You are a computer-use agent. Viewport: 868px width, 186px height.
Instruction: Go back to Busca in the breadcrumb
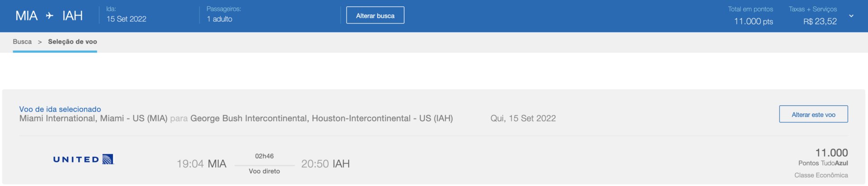(22, 42)
